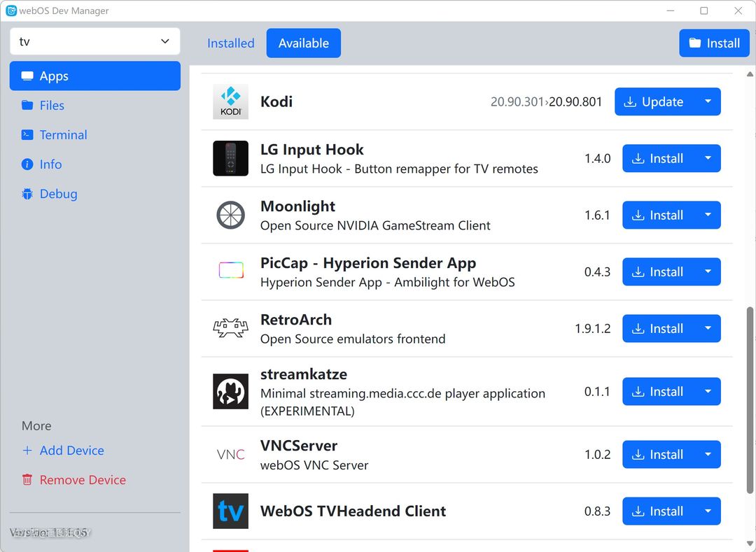Click the Moonlight app icon

230,215
